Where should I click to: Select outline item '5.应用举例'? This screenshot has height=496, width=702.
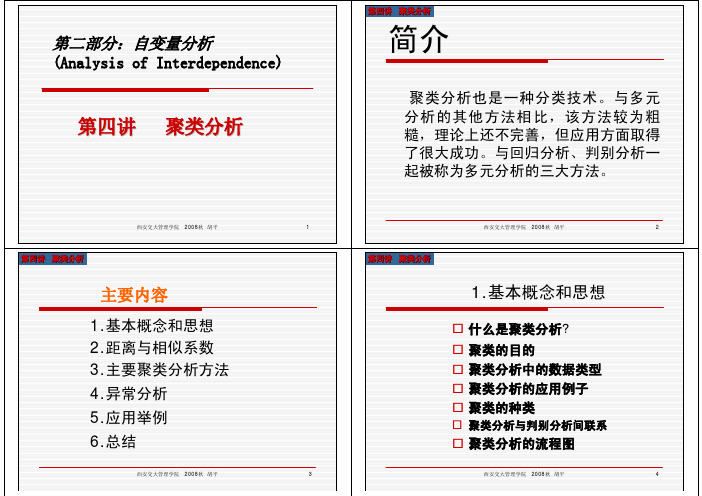click(x=128, y=418)
